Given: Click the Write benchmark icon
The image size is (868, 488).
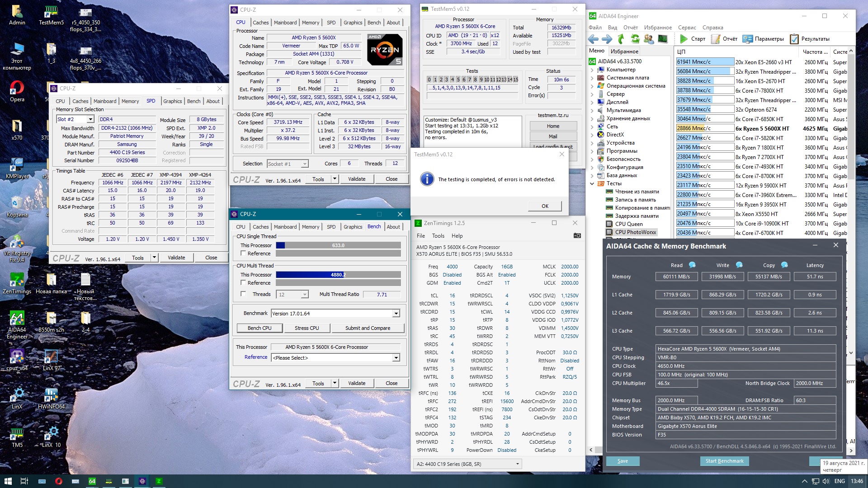Looking at the screenshot, I should tap(739, 265).
